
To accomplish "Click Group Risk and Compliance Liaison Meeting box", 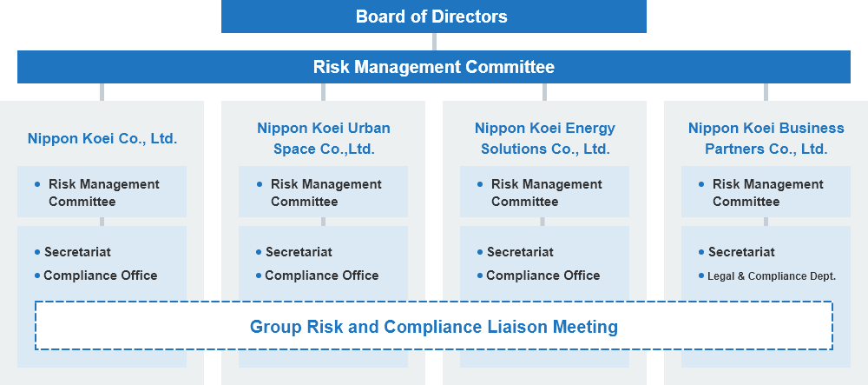I will pos(434,326).
